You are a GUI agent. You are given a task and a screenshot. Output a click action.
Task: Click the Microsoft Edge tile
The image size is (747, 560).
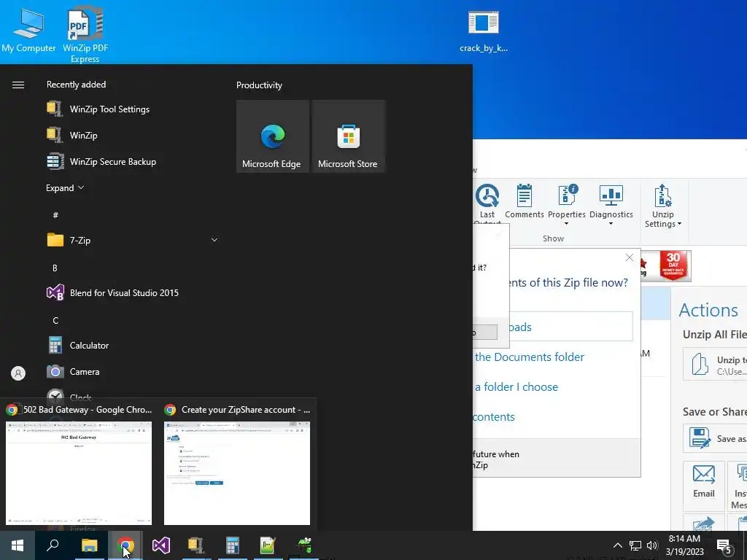click(x=273, y=136)
